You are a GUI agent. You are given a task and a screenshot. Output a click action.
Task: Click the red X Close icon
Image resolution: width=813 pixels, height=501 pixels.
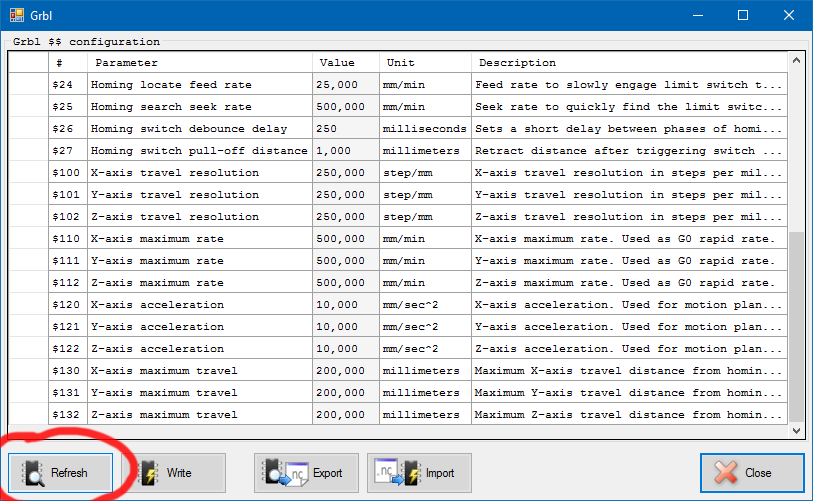click(x=725, y=473)
